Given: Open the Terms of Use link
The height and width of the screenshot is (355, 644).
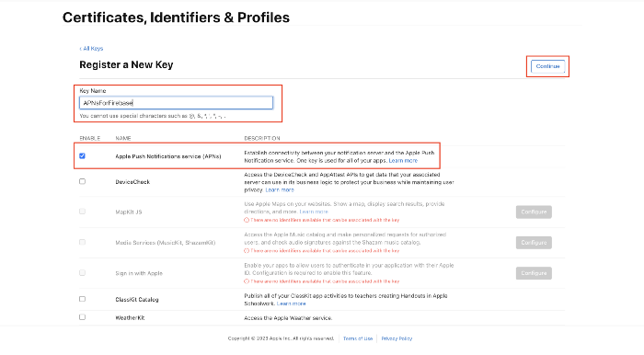Looking at the screenshot, I should point(358,338).
